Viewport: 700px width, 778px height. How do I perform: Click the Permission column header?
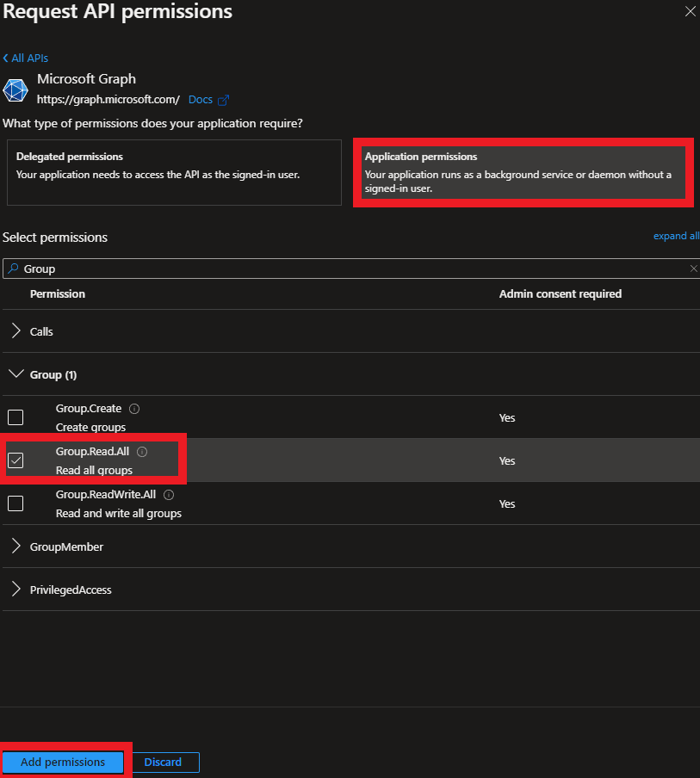tap(58, 293)
